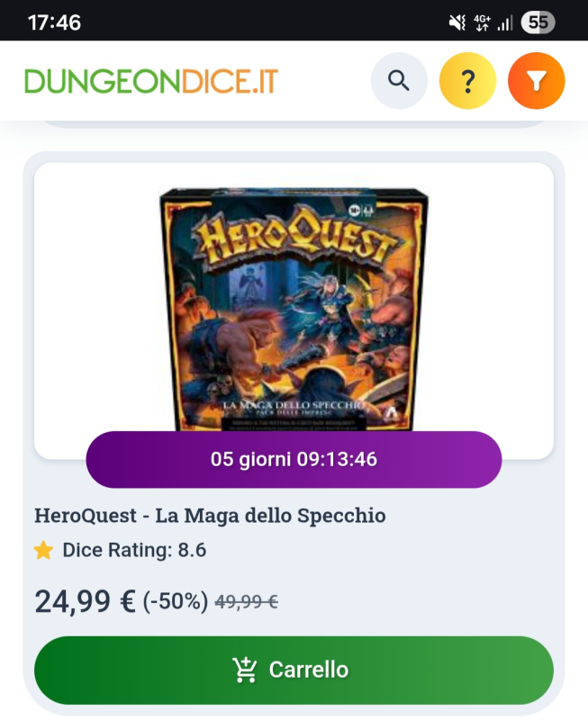
Task: Open the orange filter funnel button
Action: pyautogui.click(x=536, y=81)
